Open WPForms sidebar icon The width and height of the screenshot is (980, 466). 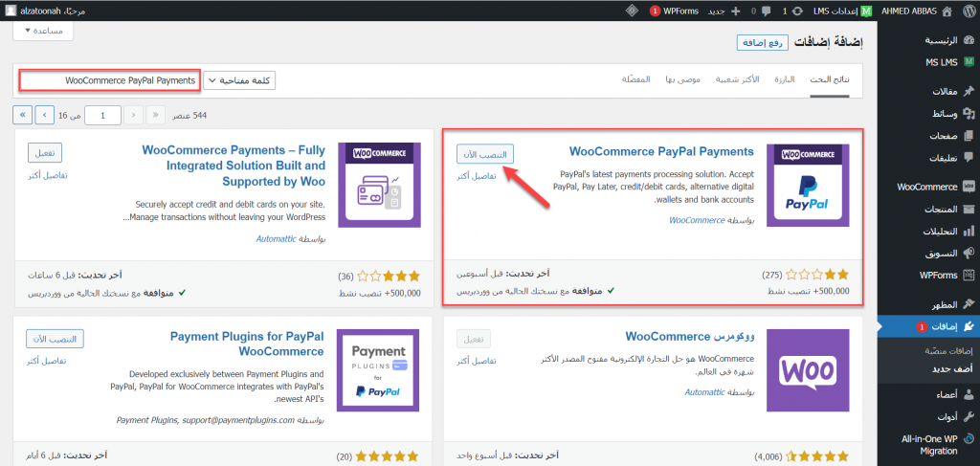(969, 275)
